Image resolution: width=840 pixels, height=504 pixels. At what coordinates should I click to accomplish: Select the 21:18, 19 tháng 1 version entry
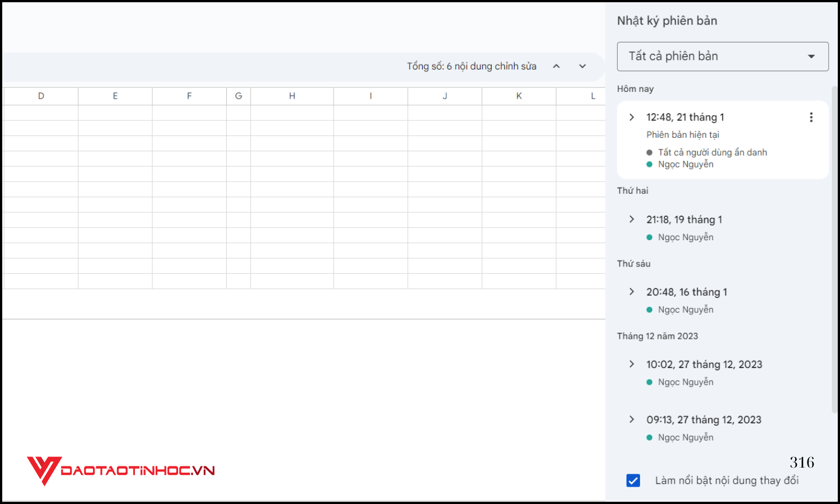684,220
